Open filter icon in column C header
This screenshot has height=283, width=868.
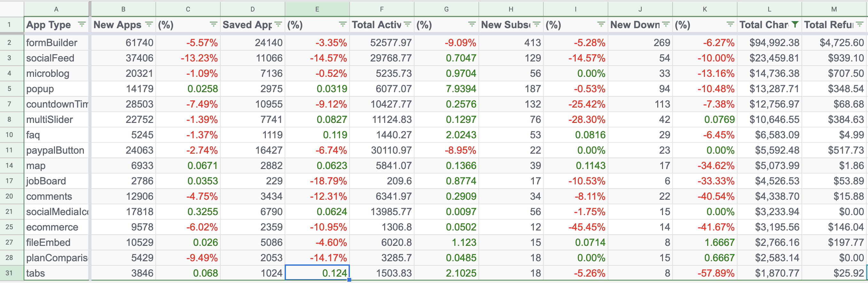(x=213, y=24)
